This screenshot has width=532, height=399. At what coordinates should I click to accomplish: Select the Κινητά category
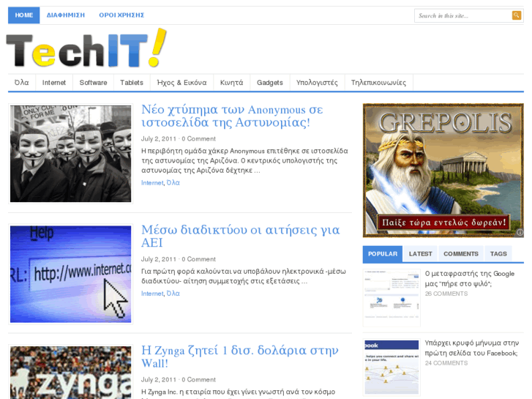232,83
